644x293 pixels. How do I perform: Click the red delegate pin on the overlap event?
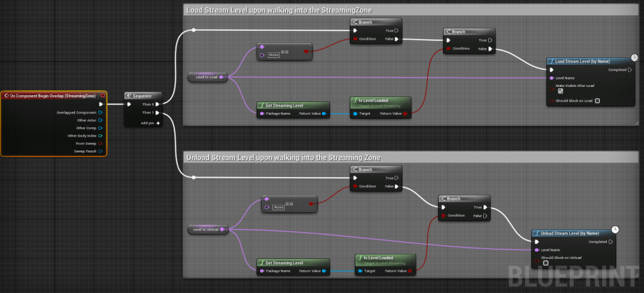coord(102,96)
